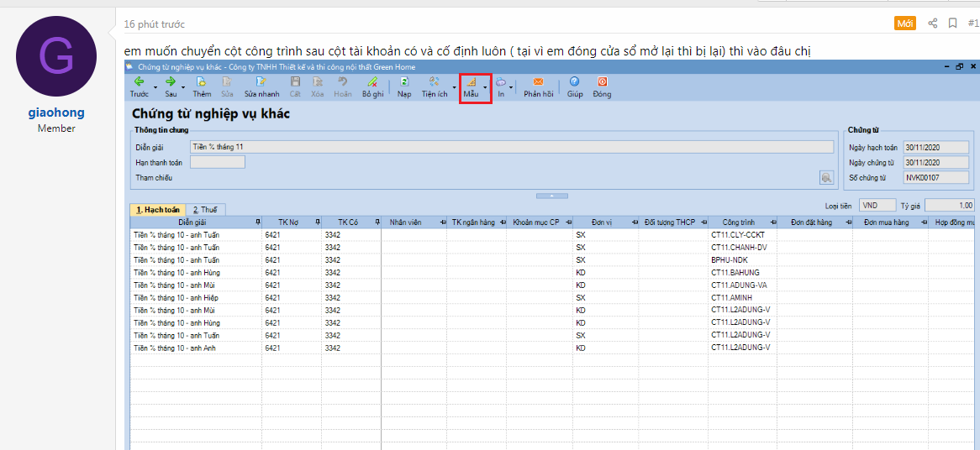Screen dimensions: 980x450
Task: Toggle pin on TK Có column
Action: click(377, 222)
